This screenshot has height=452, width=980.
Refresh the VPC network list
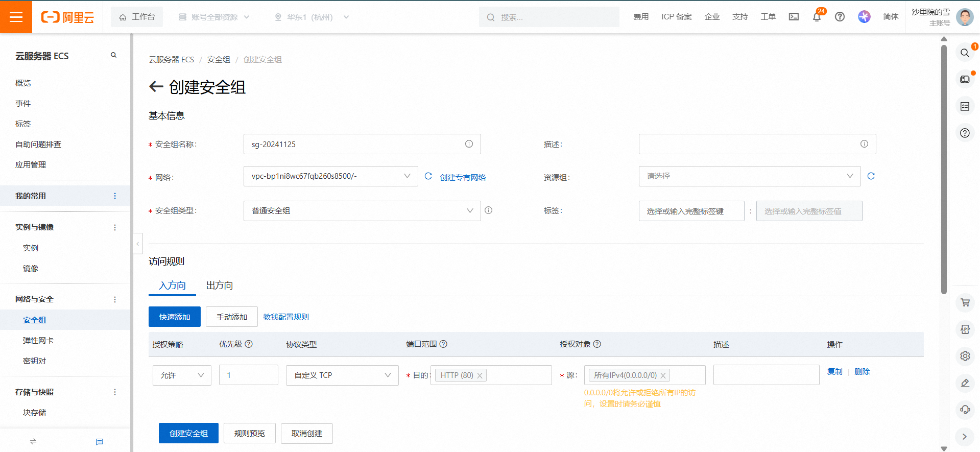click(428, 176)
